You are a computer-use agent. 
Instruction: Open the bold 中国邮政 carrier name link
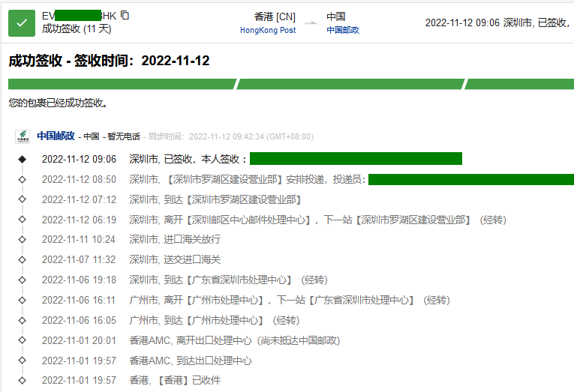[56, 136]
